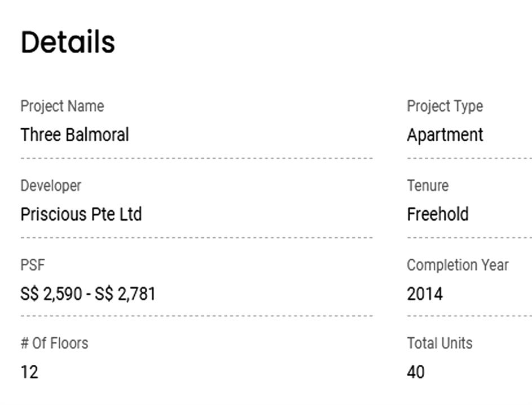Select the total units value 40
532x405 pixels.
[415, 372]
